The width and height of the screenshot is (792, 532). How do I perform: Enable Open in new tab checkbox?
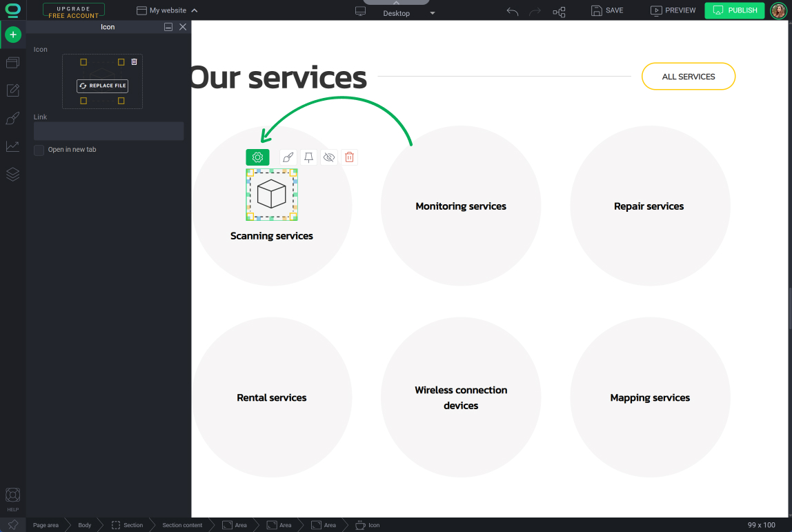click(39, 150)
